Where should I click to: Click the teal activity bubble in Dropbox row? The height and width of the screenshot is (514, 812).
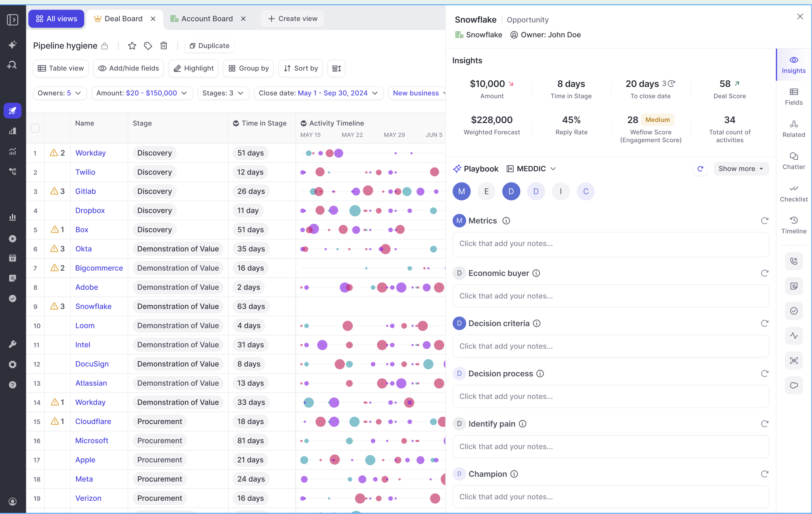coord(355,211)
